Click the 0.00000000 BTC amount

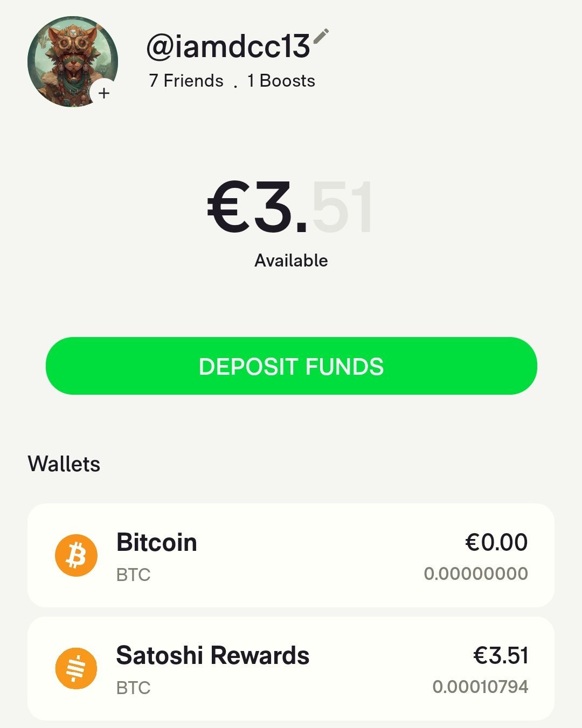475,573
